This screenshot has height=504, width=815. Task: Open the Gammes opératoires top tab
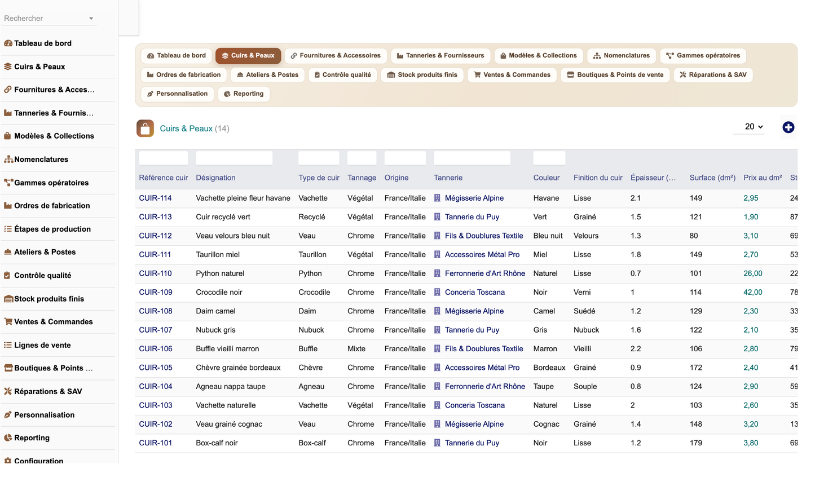click(703, 56)
